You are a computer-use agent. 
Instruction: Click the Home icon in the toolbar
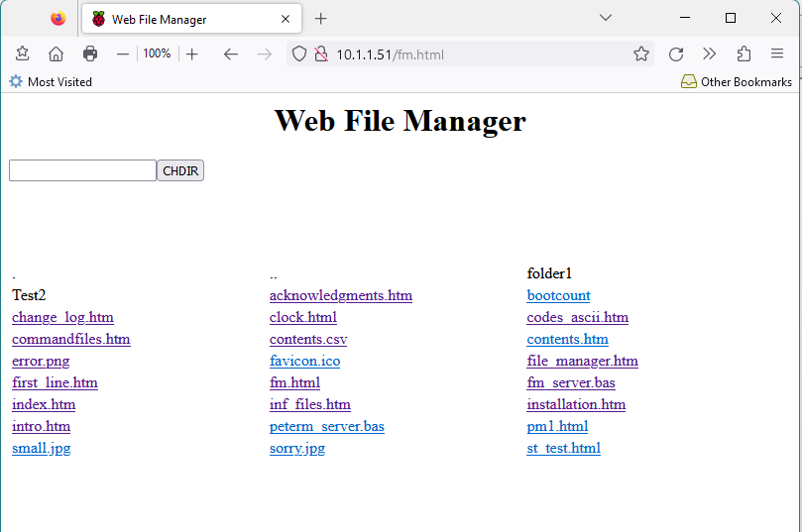pos(56,54)
